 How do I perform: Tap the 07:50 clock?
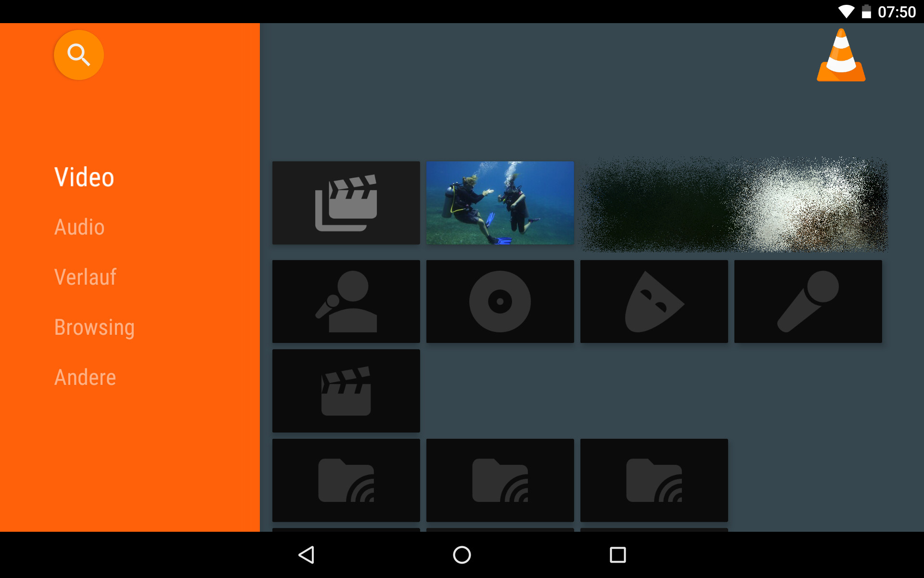pyautogui.click(x=897, y=12)
